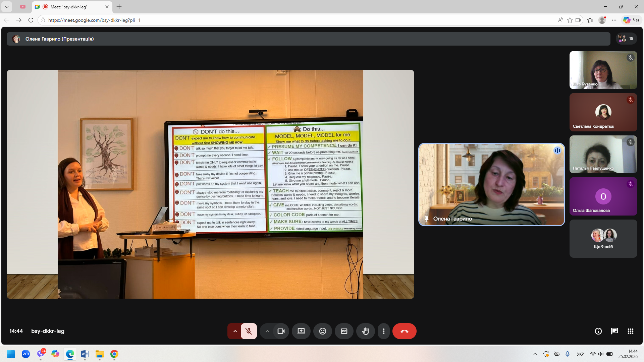Open a new browser tab

pyautogui.click(x=119, y=7)
